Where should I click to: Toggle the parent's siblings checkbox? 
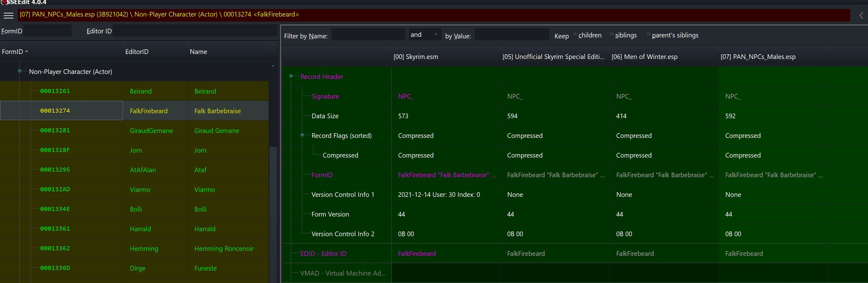648,34
